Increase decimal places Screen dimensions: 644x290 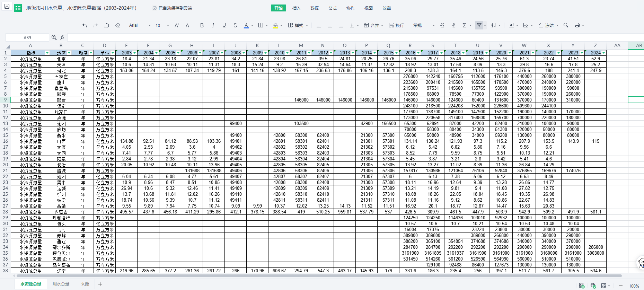coord(442,25)
